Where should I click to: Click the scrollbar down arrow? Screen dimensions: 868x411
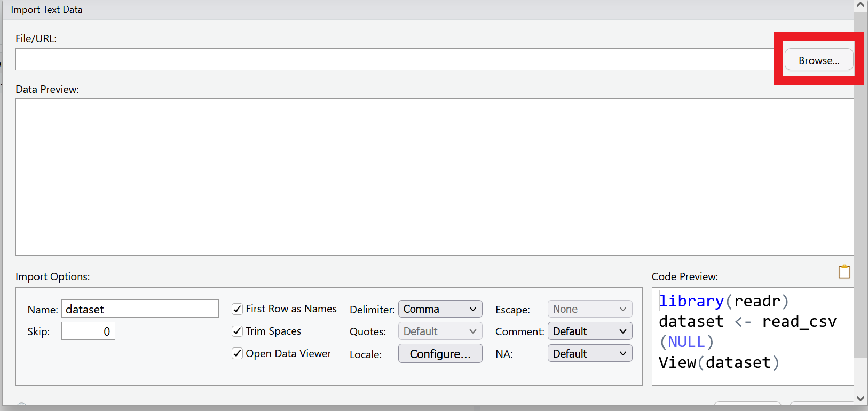[860, 398]
